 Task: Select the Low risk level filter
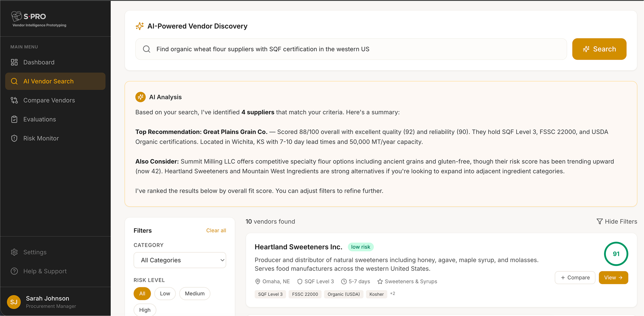[165, 293]
